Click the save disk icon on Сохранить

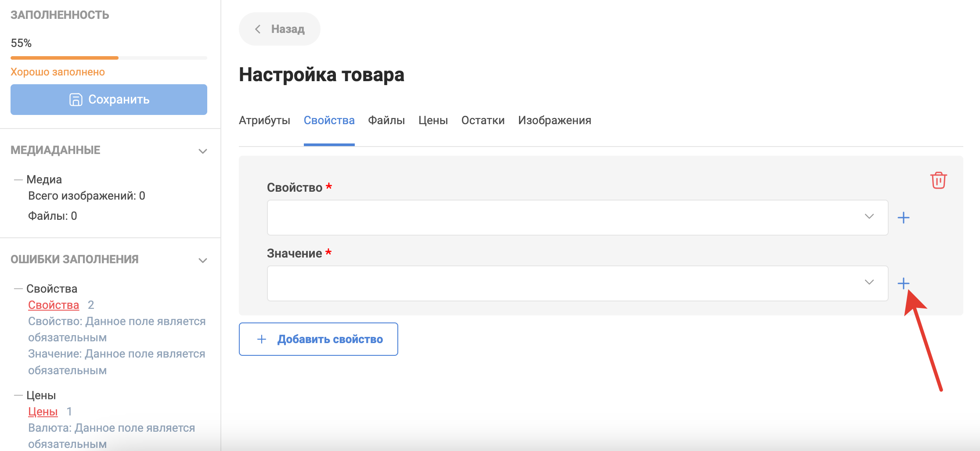76,100
